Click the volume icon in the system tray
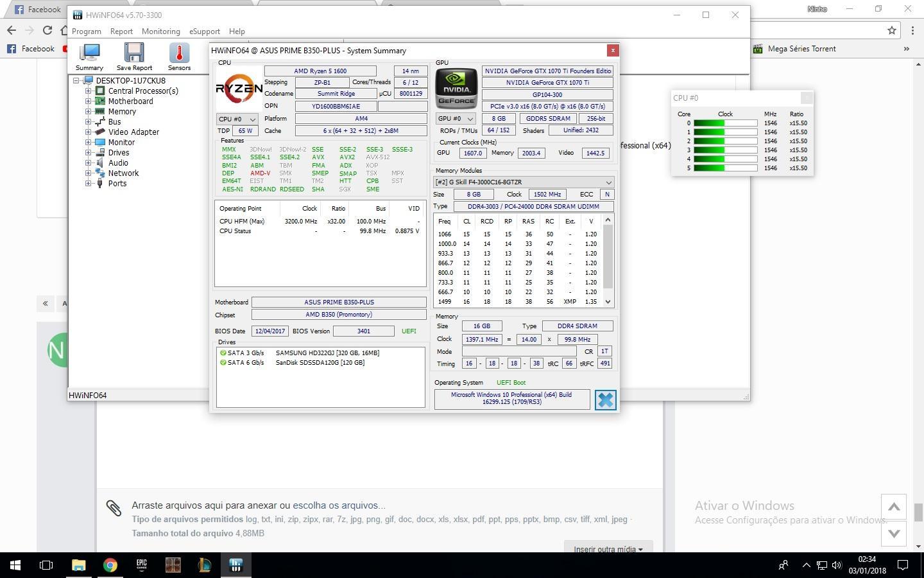The image size is (924, 578). (x=837, y=565)
